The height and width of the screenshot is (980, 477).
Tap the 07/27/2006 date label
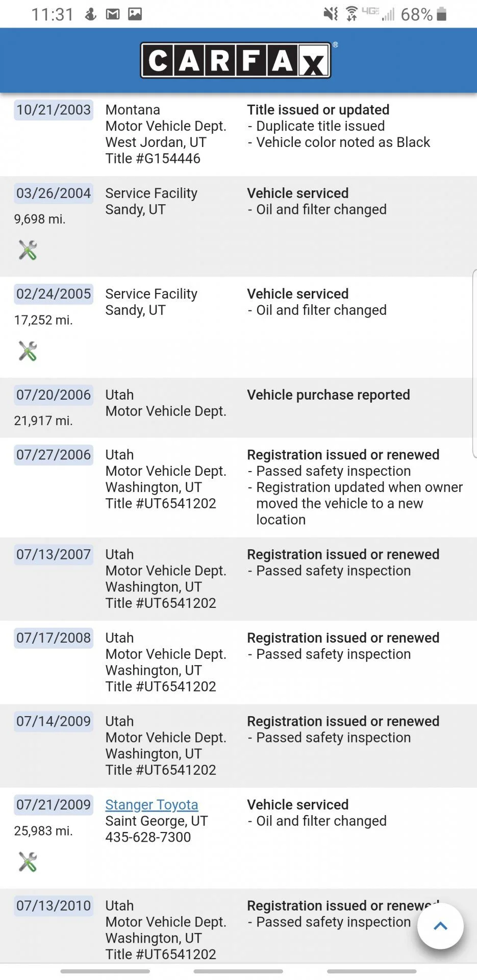[x=54, y=455]
